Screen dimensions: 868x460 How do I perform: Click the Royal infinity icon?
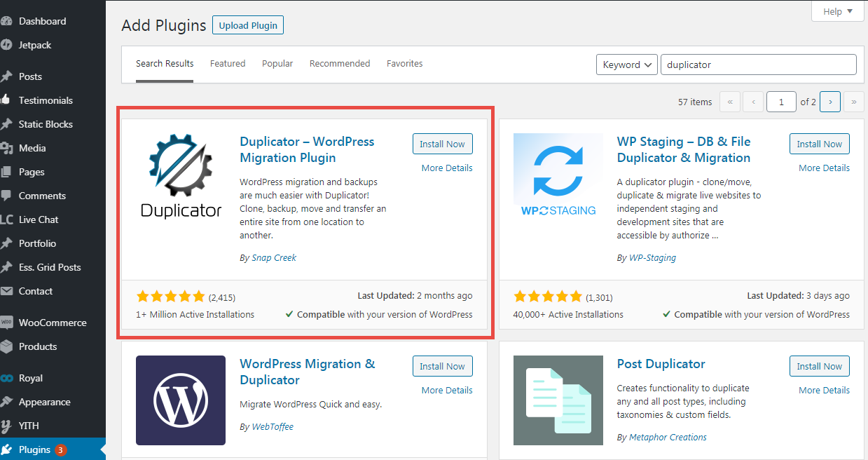point(6,378)
